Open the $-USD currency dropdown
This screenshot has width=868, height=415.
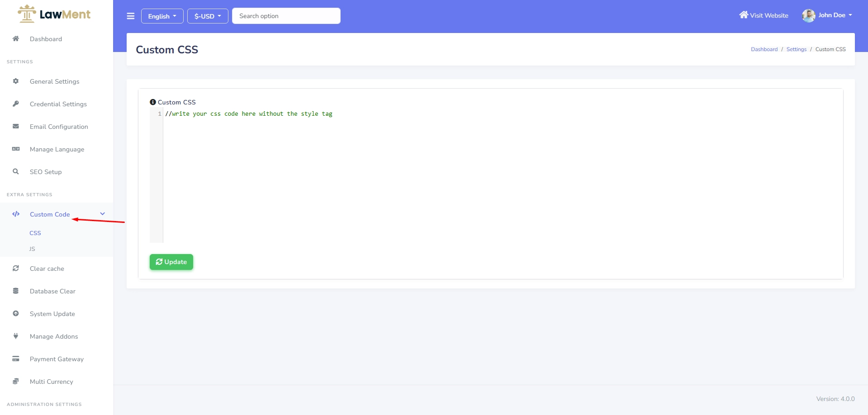pos(208,16)
